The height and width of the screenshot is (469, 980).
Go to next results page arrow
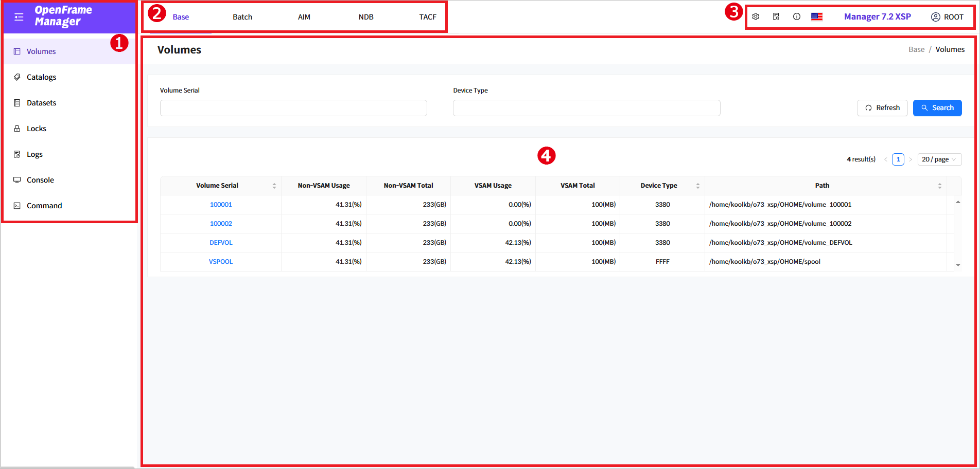(911, 159)
